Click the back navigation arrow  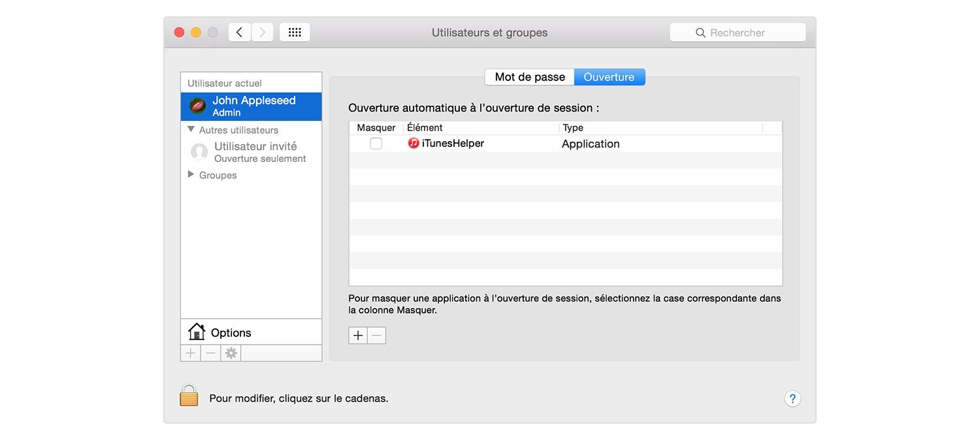(x=239, y=31)
